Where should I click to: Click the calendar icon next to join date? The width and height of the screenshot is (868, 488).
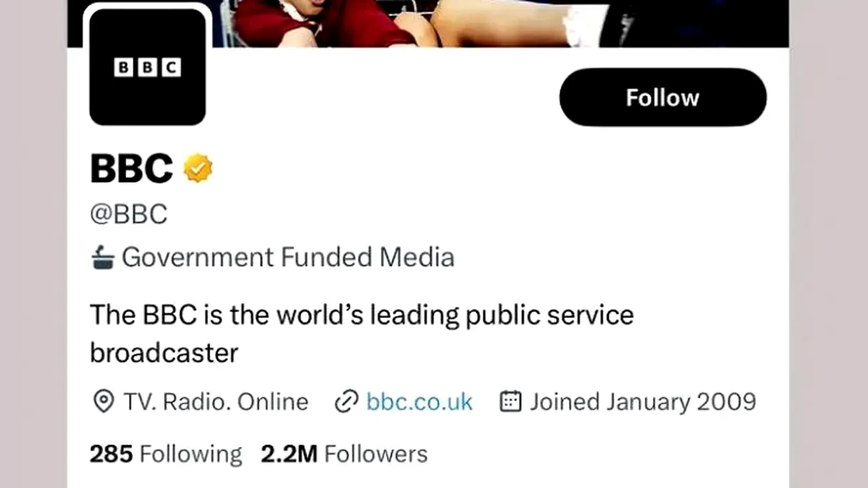[x=510, y=401]
